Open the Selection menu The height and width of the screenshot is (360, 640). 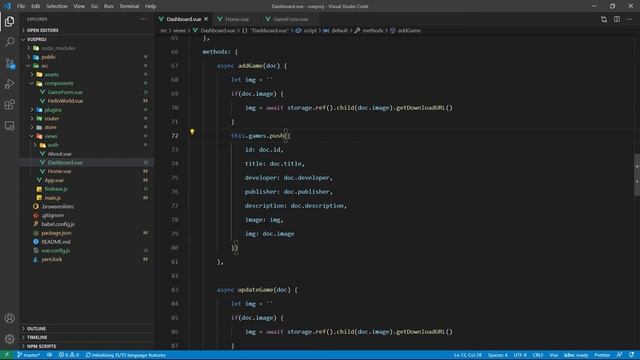coord(57,6)
